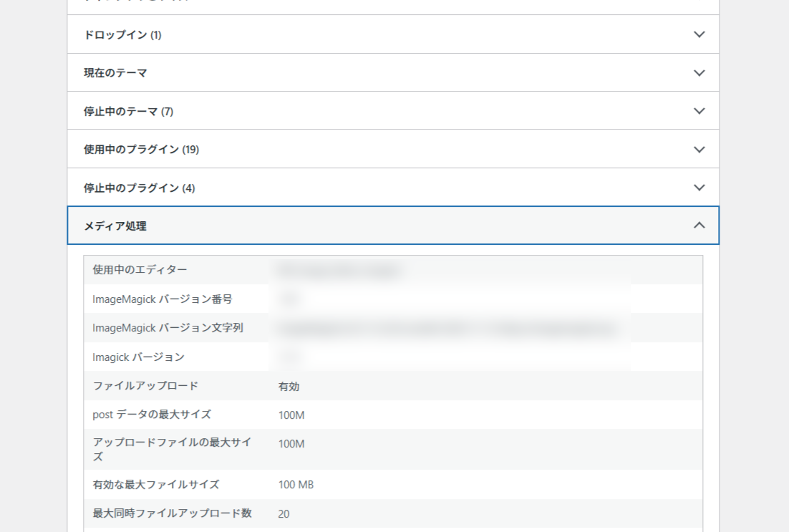Select the Imagick バージョン row label

pyautogui.click(x=138, y=357)
